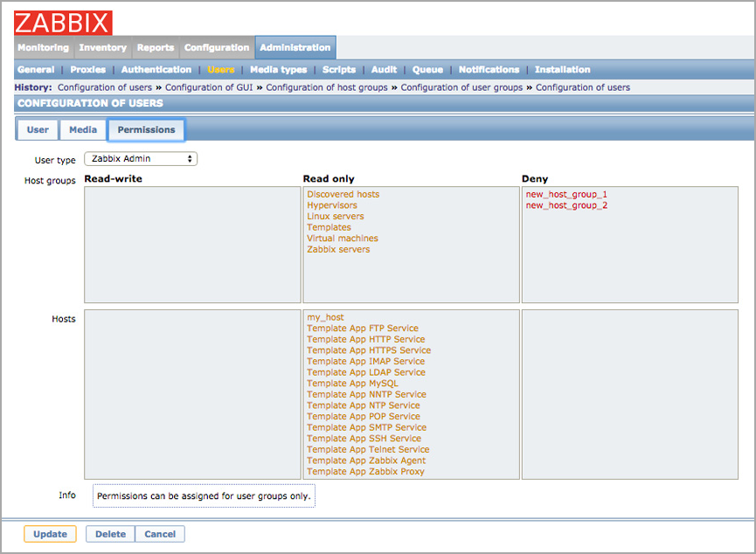Open the Administration tab

(x=295, y=47)
